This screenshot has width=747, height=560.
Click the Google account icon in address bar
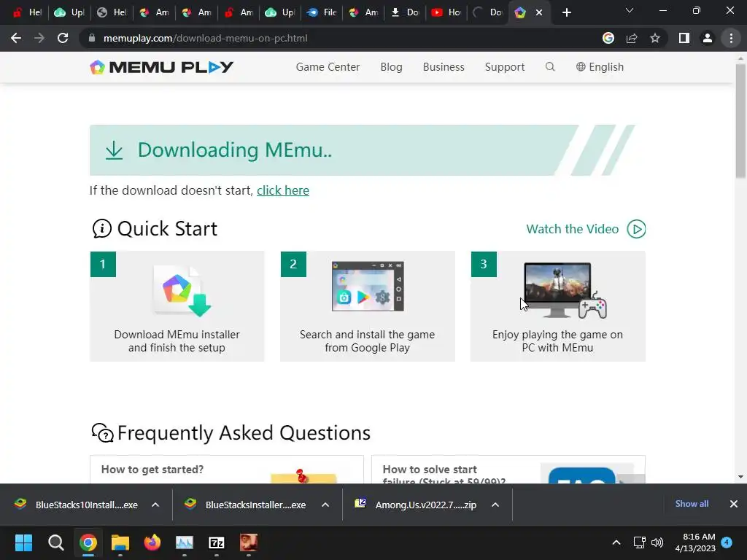(608, 38)
